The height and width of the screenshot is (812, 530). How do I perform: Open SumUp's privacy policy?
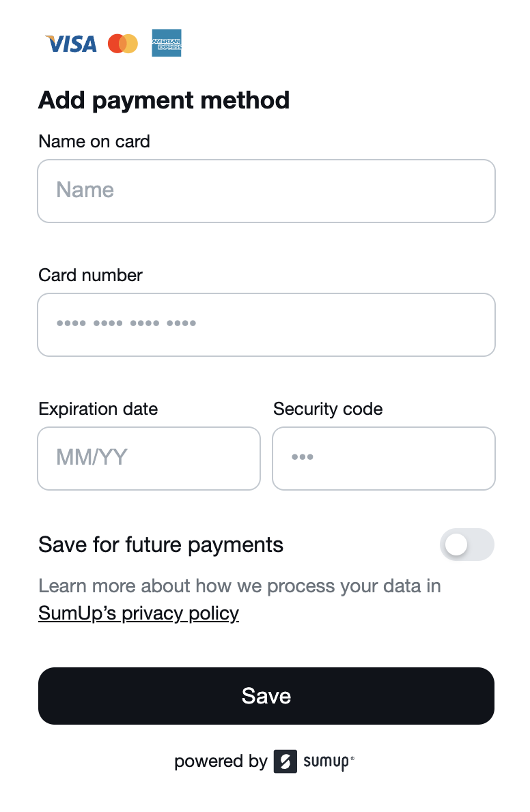pos(138,613)
